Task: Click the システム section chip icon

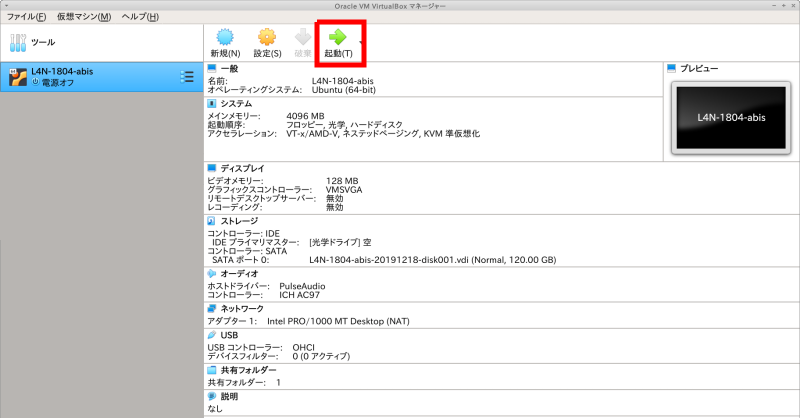Action: (x=212, y=104)
